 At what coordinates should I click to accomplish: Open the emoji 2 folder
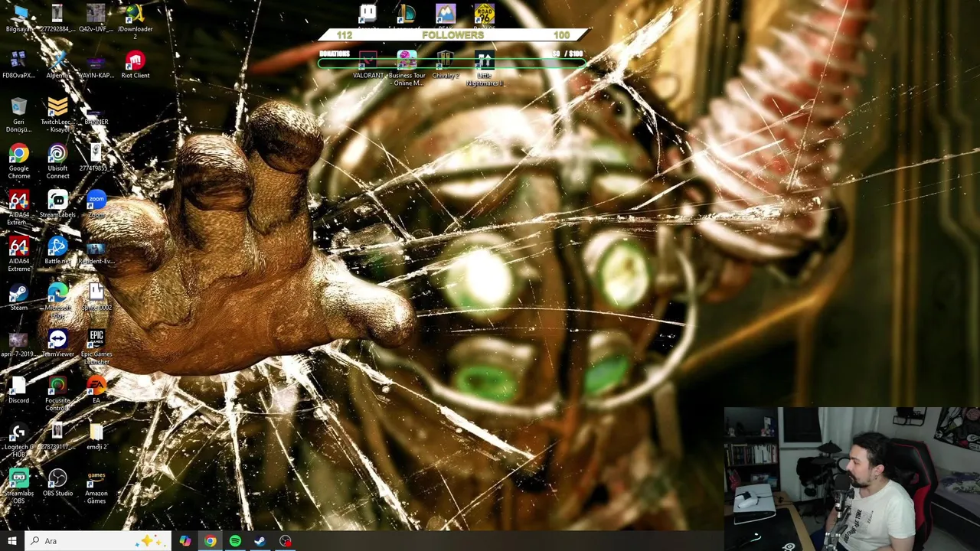(96, 437)
